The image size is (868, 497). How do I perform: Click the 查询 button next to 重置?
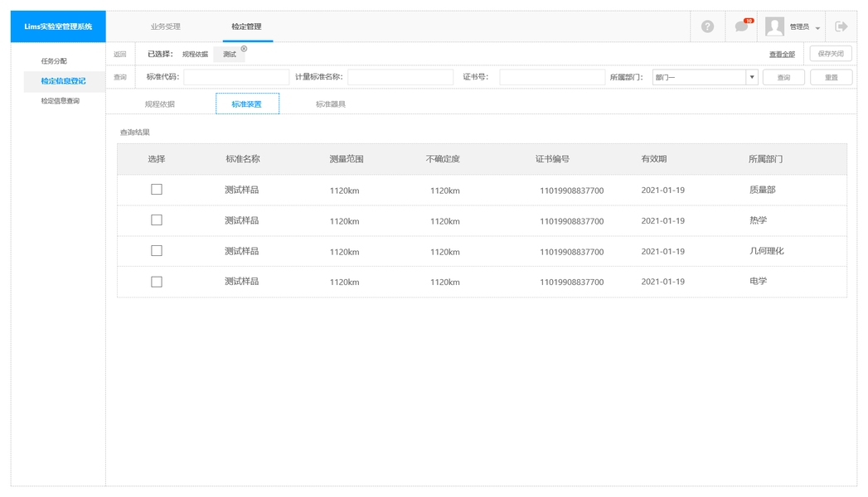coord(783,77)
